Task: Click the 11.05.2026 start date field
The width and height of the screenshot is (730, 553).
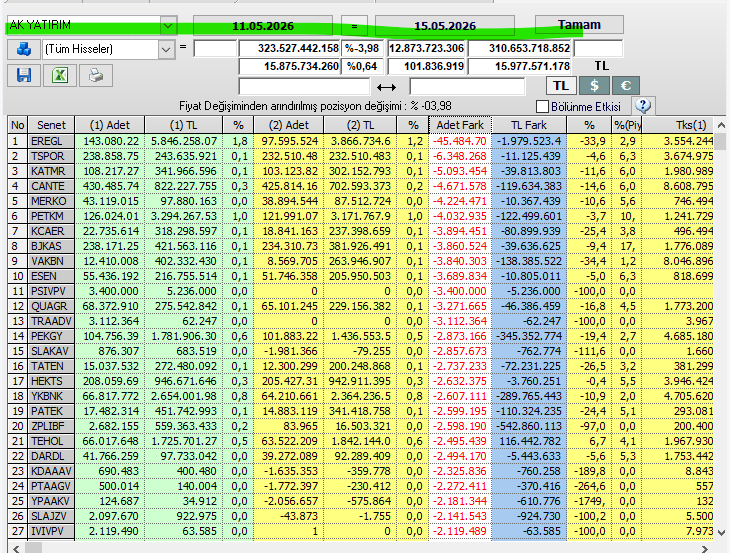Action: tap(263, 26)
